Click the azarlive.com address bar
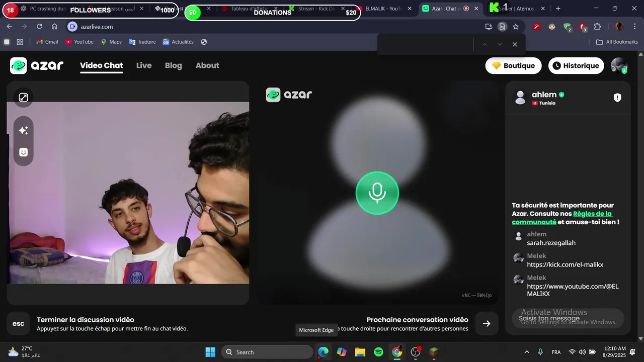The image size is (644, 362). point(274,27)
